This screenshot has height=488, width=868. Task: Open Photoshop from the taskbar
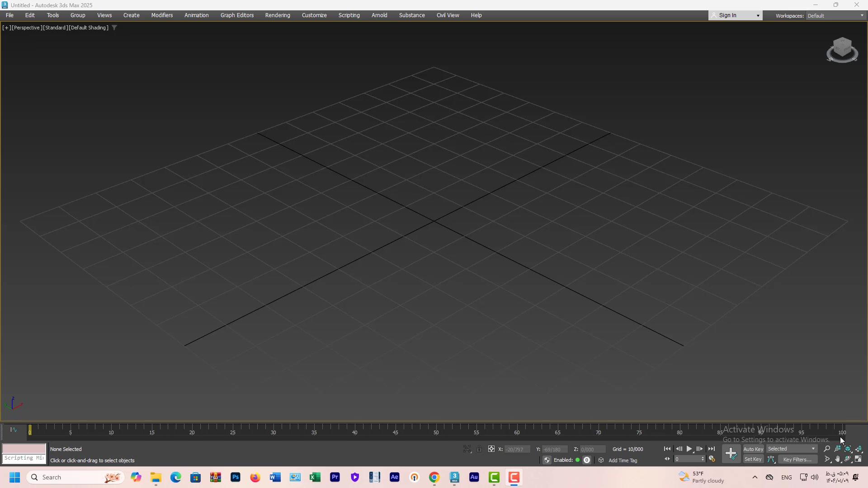coord(236,477)
